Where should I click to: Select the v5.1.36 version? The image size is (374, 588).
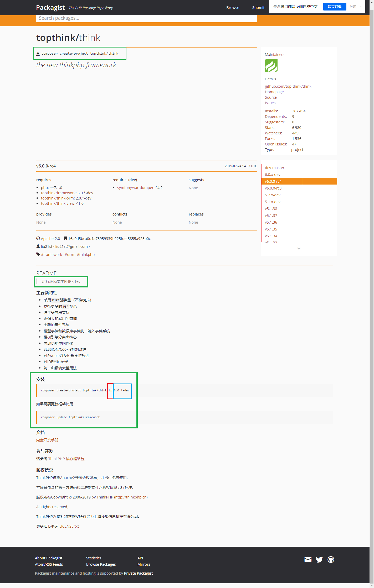[271, 222]
